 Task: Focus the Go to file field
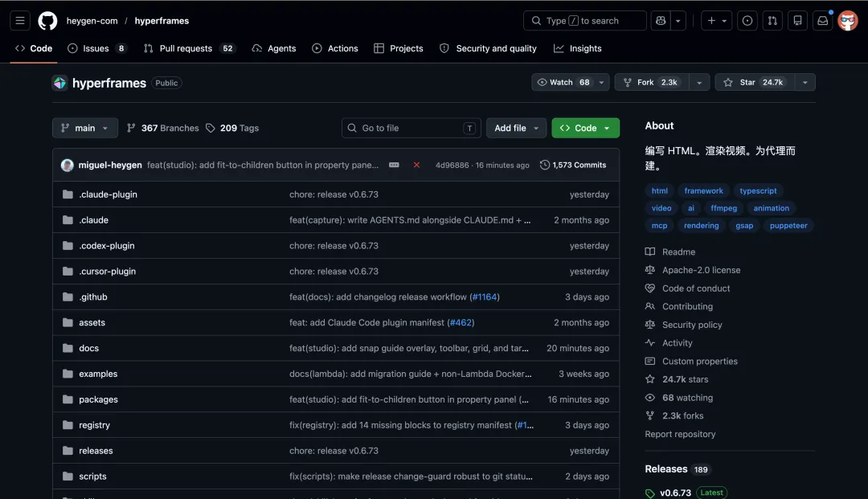[411, 128]
